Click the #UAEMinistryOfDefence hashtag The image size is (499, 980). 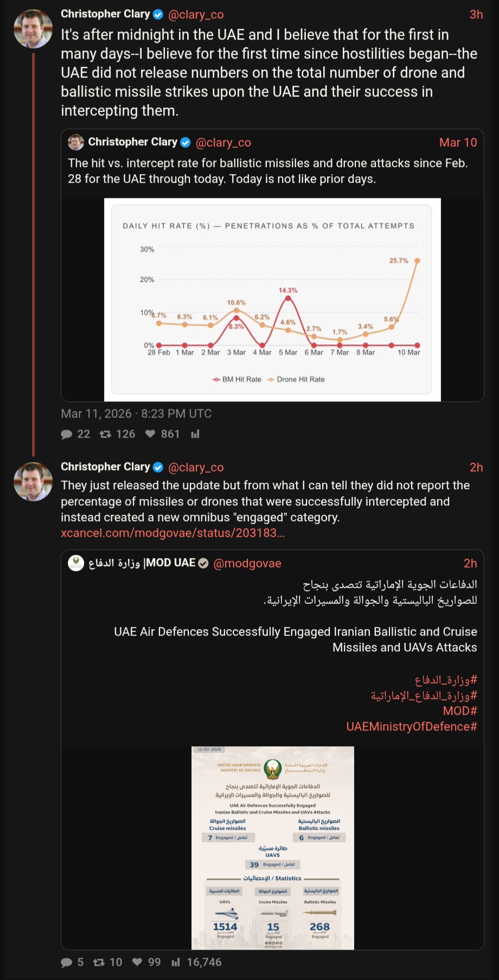tap(412, 726)
